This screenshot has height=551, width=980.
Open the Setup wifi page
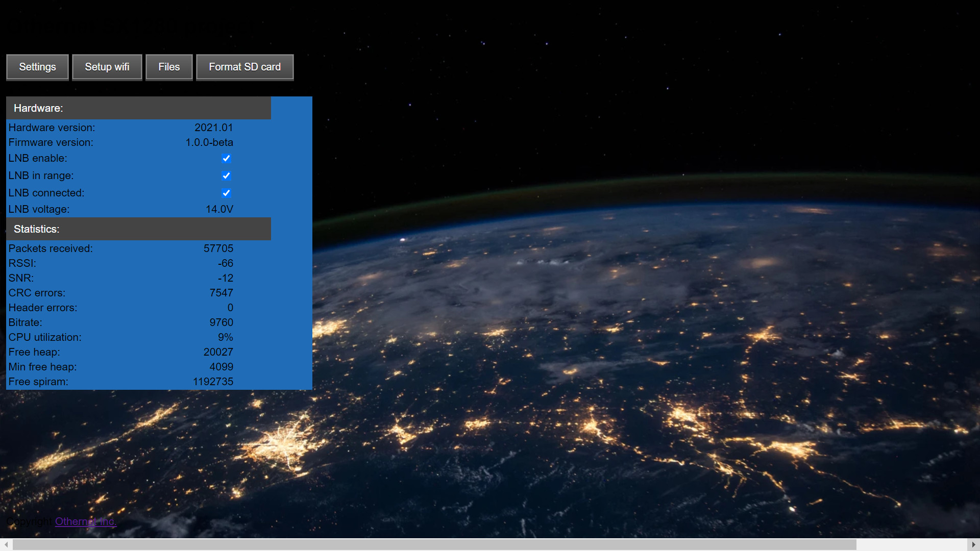107,67
